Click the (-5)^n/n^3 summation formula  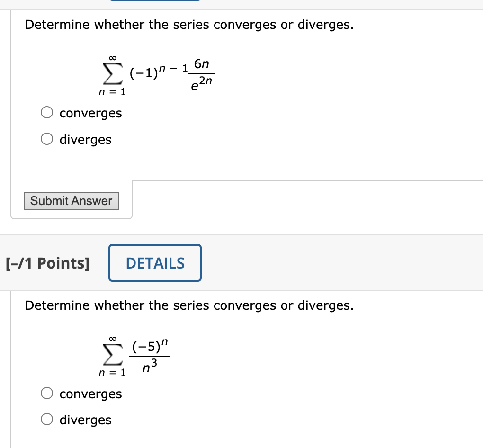pyautogui.click(x=135, y=355)
